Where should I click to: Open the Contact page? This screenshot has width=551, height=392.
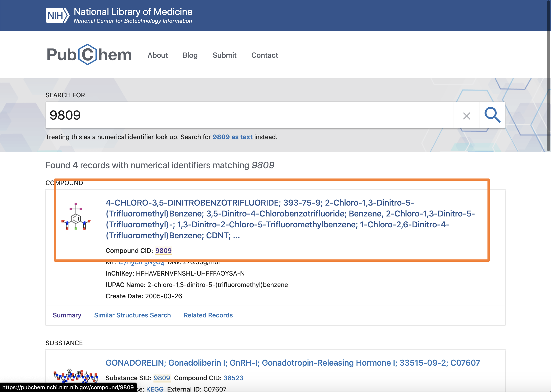pos(265,55)
